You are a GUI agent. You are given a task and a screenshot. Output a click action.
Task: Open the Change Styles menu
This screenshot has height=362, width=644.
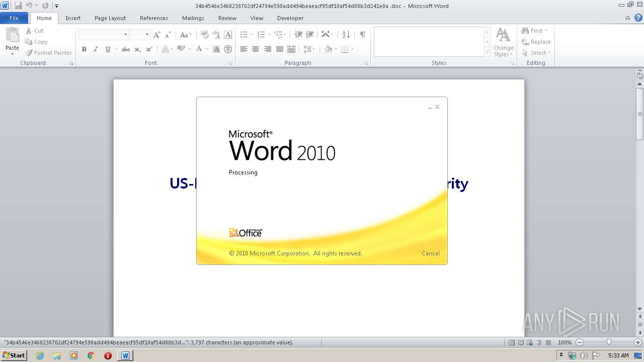coord(504,42)
